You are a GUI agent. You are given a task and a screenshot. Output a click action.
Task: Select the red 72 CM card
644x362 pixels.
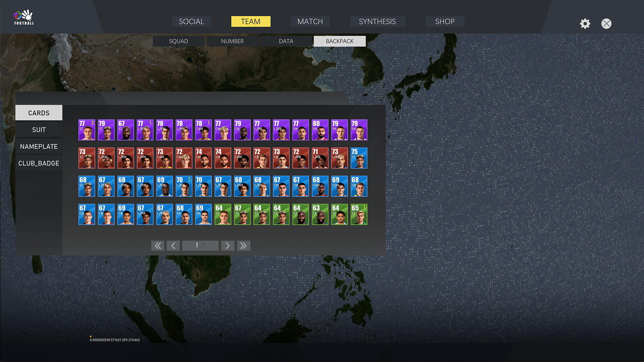pos(184,158)
